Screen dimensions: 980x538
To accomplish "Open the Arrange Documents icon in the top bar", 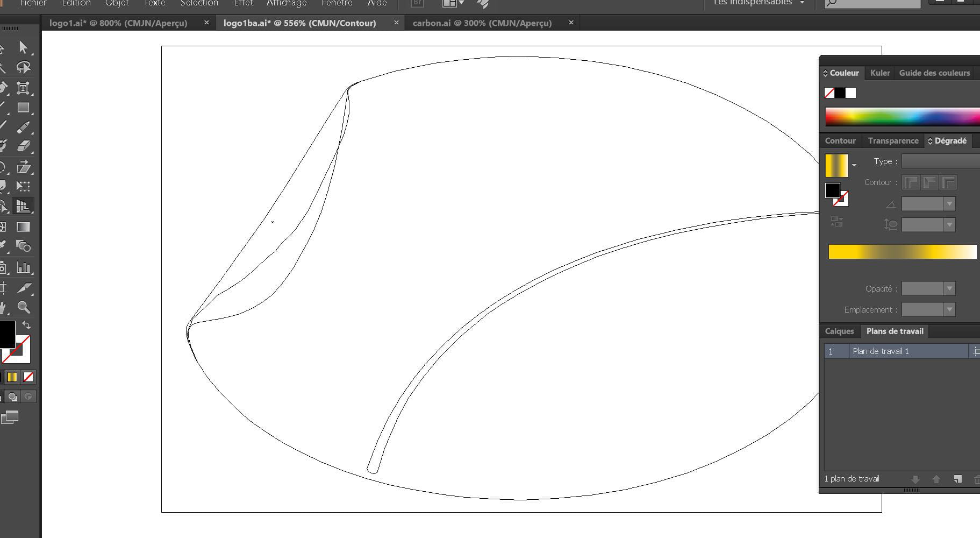I will point(453,3).
